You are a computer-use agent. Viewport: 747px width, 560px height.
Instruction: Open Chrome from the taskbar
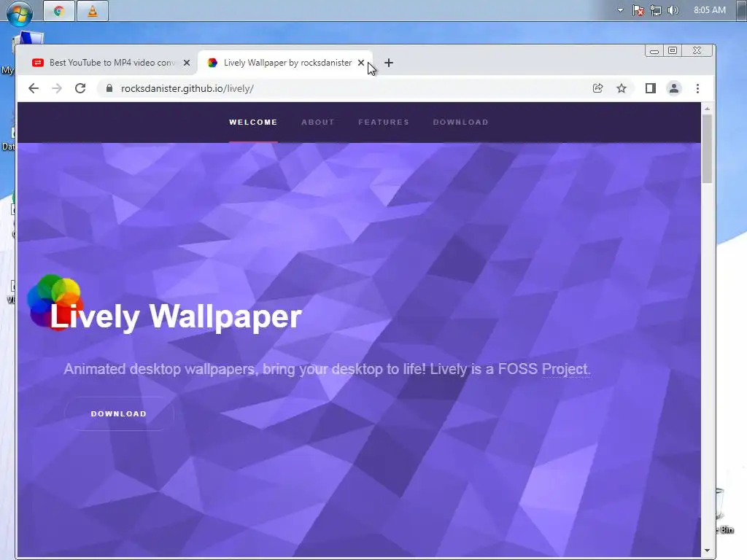[59, 11]
